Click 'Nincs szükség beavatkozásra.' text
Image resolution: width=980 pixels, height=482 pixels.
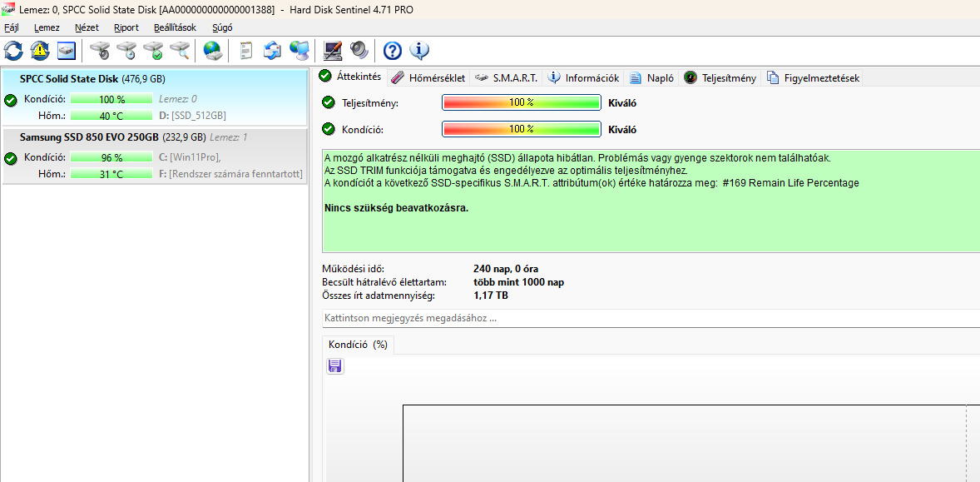tap(396, 208)
